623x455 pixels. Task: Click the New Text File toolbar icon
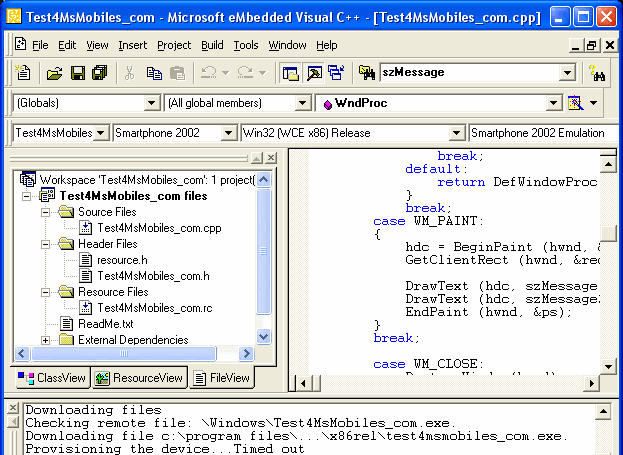pos(23,73)
